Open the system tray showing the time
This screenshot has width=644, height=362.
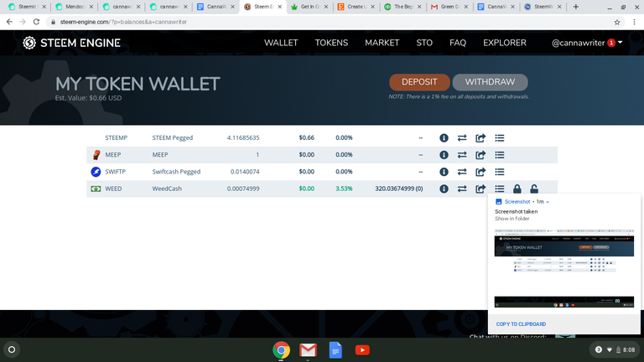[615, 349]
